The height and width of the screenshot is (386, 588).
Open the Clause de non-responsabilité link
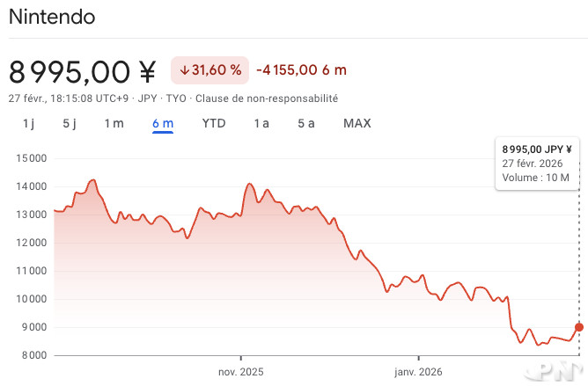(x=267, y=98)
